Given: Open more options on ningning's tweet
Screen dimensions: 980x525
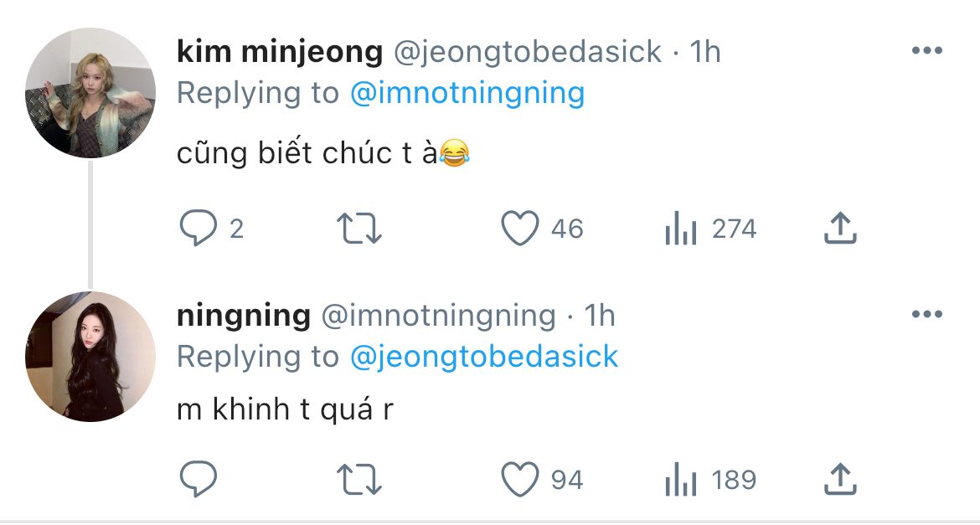Looking at the screenshot, I should click(926, 316).
